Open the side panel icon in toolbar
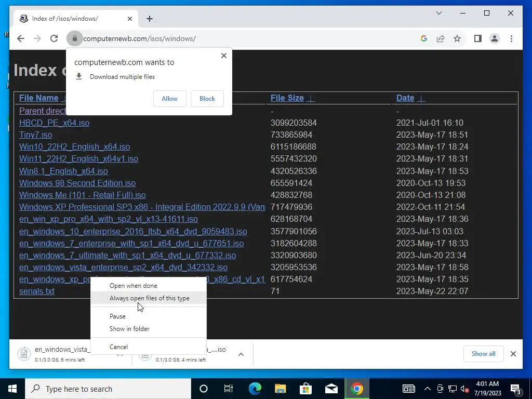Viewport: 532px width, 399px height. coord(478,38)
